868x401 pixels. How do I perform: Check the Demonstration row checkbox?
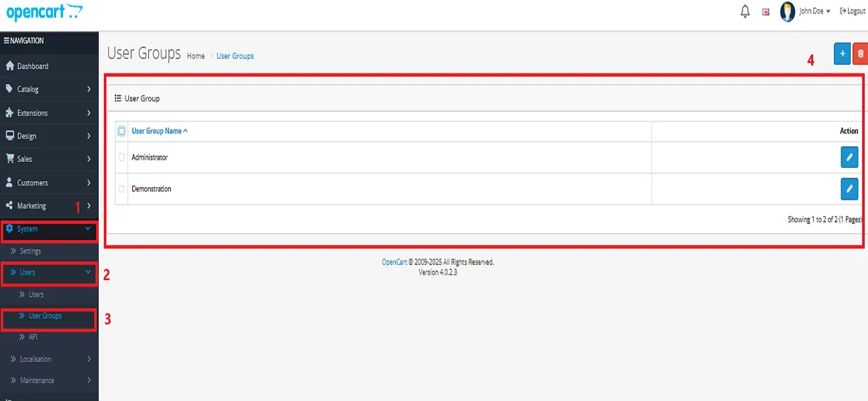[122, 189]
